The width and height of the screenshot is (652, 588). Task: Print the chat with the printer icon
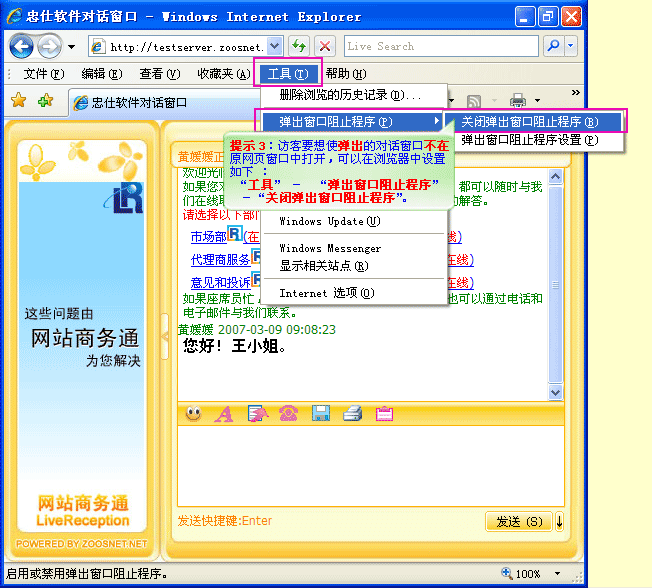click(352, 413)
